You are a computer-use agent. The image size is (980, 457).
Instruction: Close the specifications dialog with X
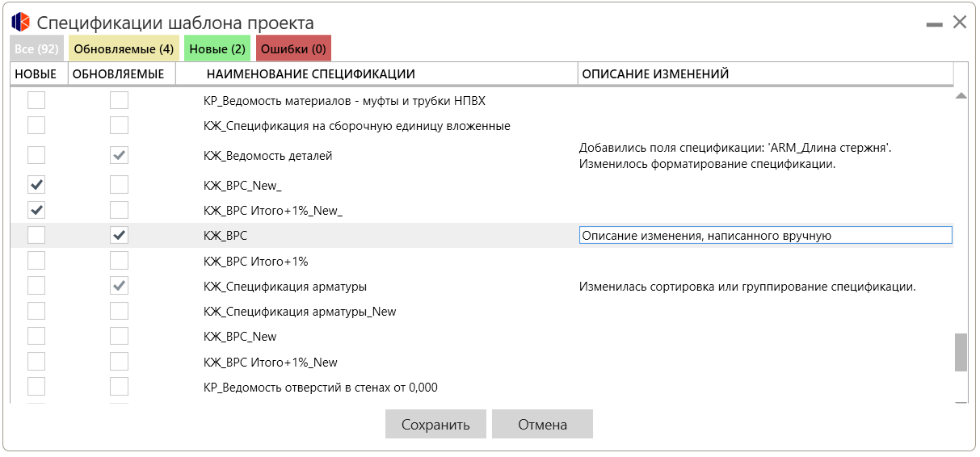click(960, 23)
